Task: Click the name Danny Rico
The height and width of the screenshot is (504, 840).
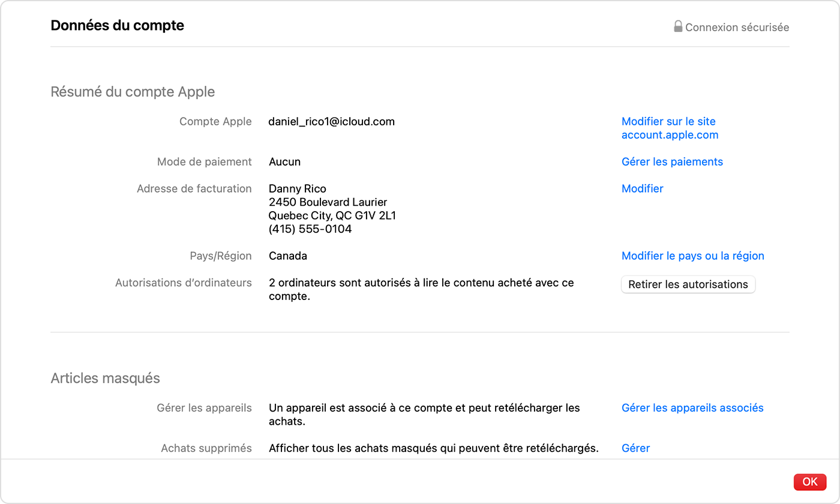Action: click(298, 188)
